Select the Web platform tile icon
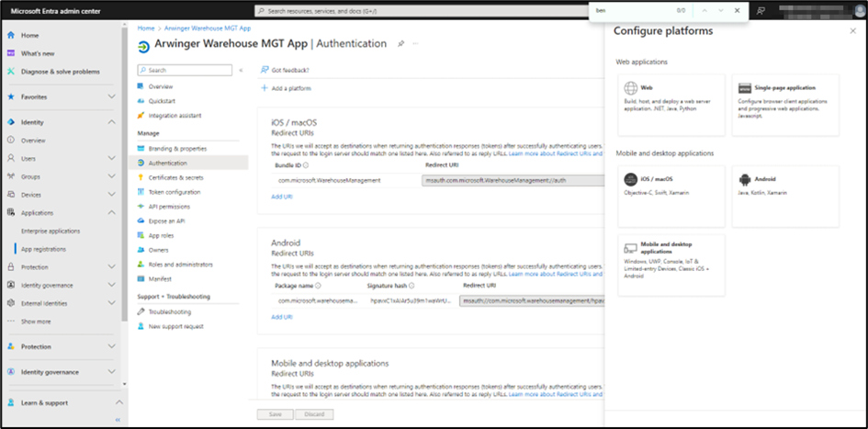Image resolution: width=868 pixels, height=429 pixels. click(x=631, y=89)
